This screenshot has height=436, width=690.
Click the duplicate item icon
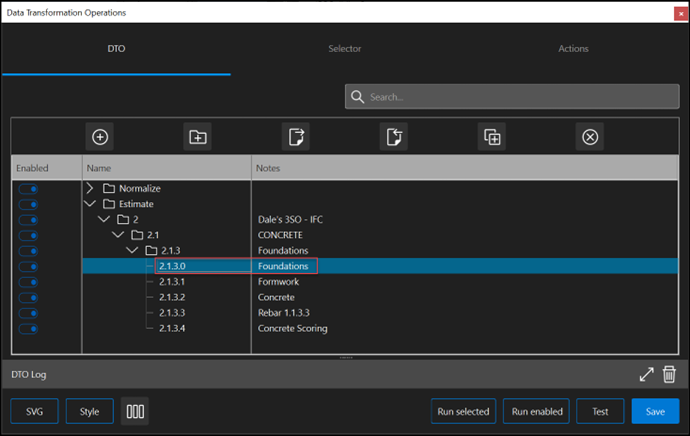(492, 137)
